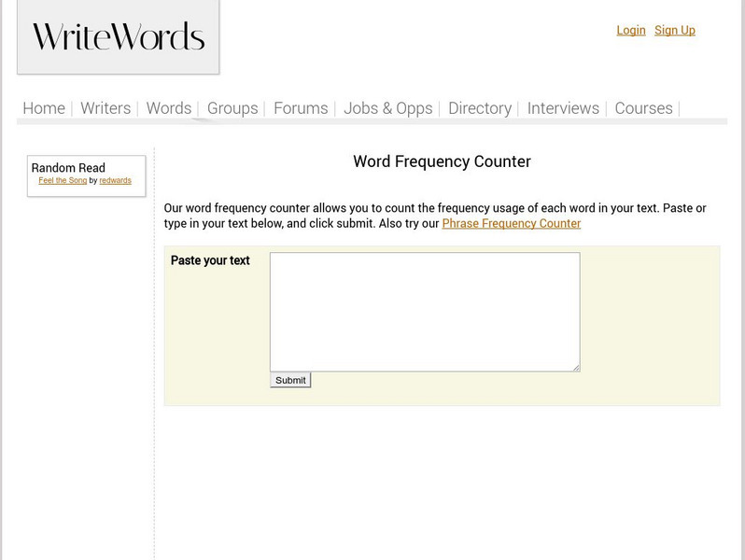Navigate to the Home menu item
The image size is (745, 560).
(x=44, y=108)
